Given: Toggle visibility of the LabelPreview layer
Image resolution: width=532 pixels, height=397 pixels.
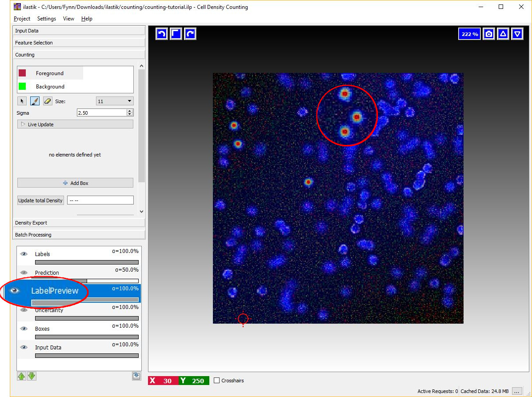Looking at the screenshot, I should tap(14, 290).
